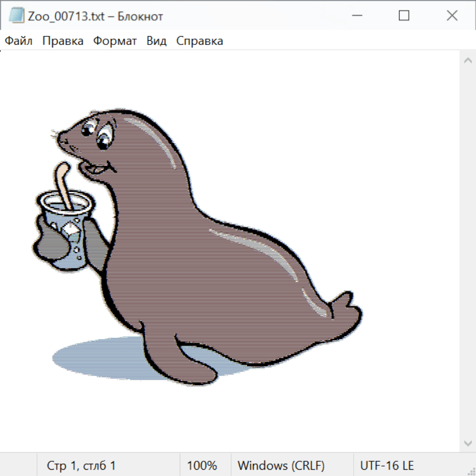Minimize the Notepad window
476x476 pixels.
coord(356,16)
